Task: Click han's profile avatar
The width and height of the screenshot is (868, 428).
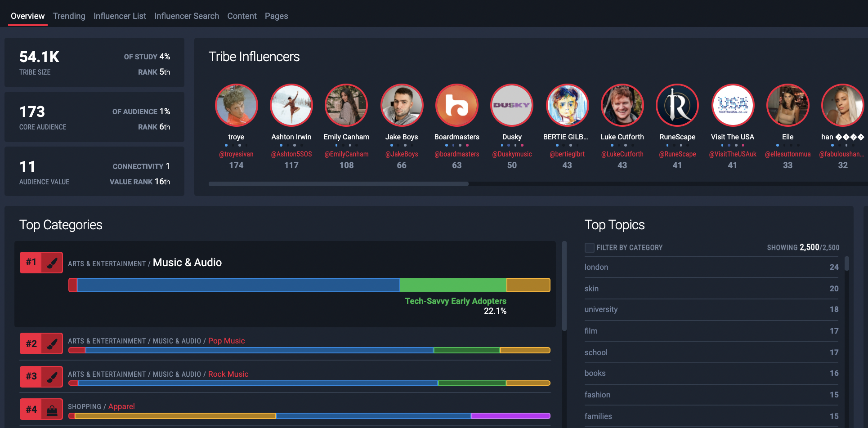Action: pyautogui.click(x=843, y=105)
